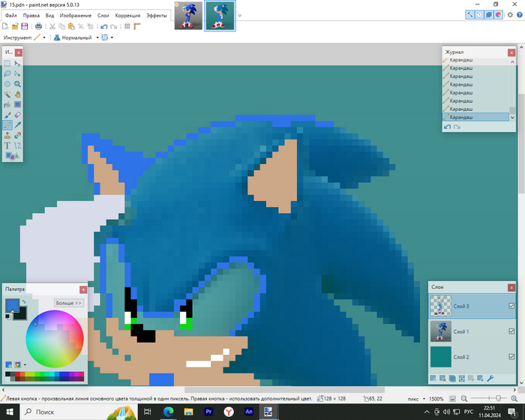This screenshot has height=420, width=525.
Task: Select the Zoom magnifier tool
Action: (16, 84)
